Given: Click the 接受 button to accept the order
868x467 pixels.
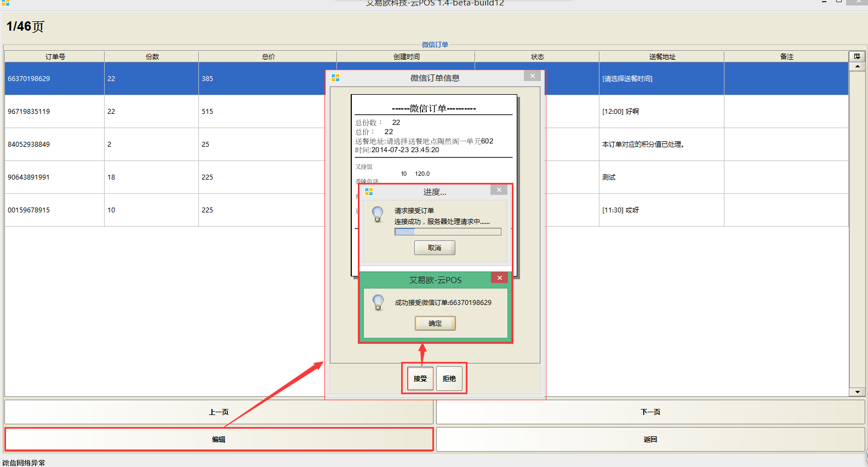Looking at the screenshot, I should pyautogui.click(x=420, y=378).
